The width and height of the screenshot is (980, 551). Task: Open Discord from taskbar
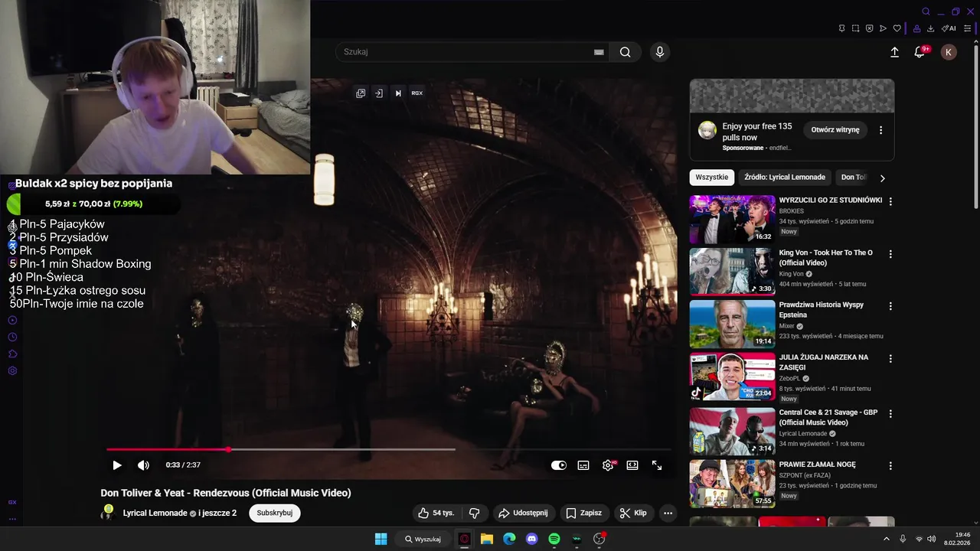click(x=532, y=539)
